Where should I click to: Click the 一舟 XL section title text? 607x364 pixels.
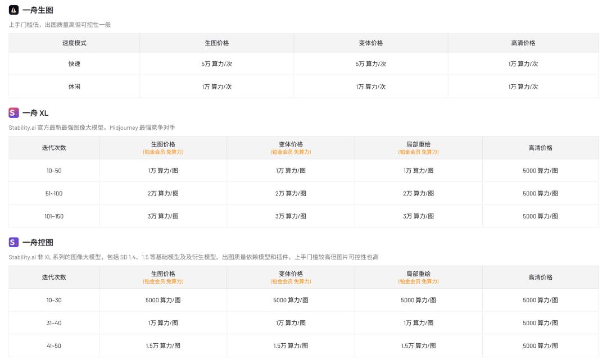(35, 113)
